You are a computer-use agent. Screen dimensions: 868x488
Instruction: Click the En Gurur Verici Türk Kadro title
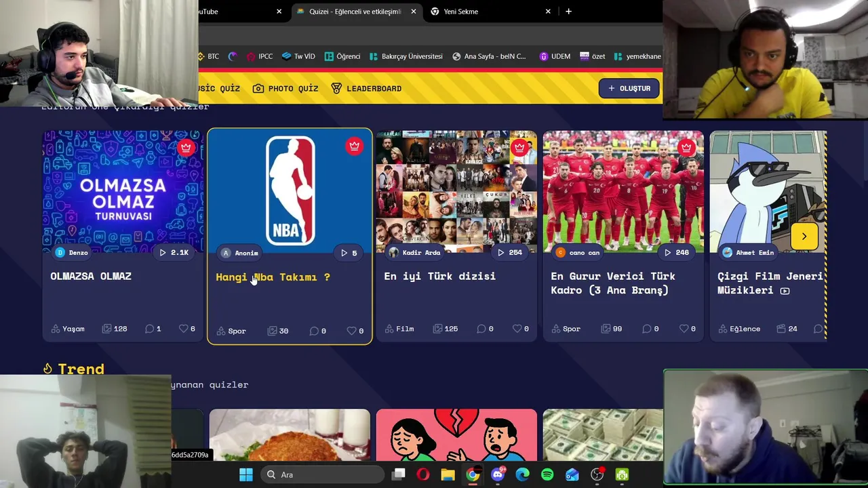(x=613, y=283)
